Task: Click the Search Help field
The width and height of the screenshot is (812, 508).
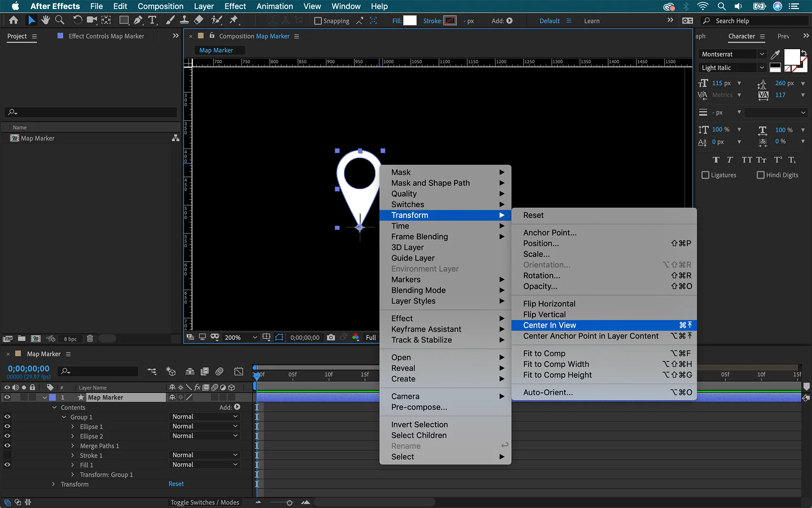Action: click(x=755, y=21)
